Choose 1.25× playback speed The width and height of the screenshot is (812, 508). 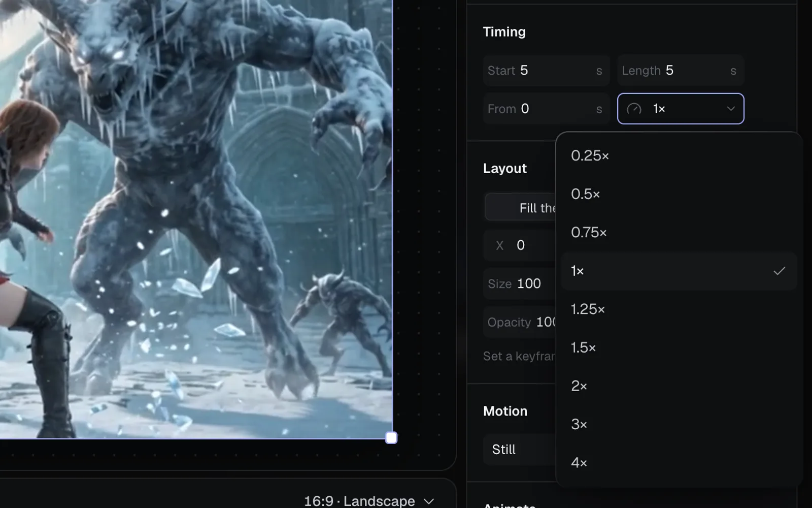click(679, 309)
